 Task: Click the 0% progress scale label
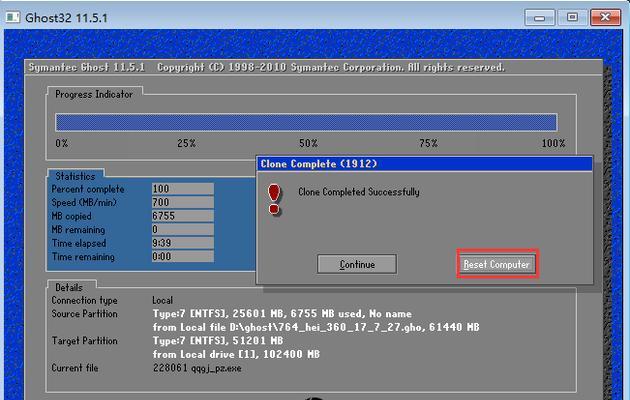click(61, 143)
